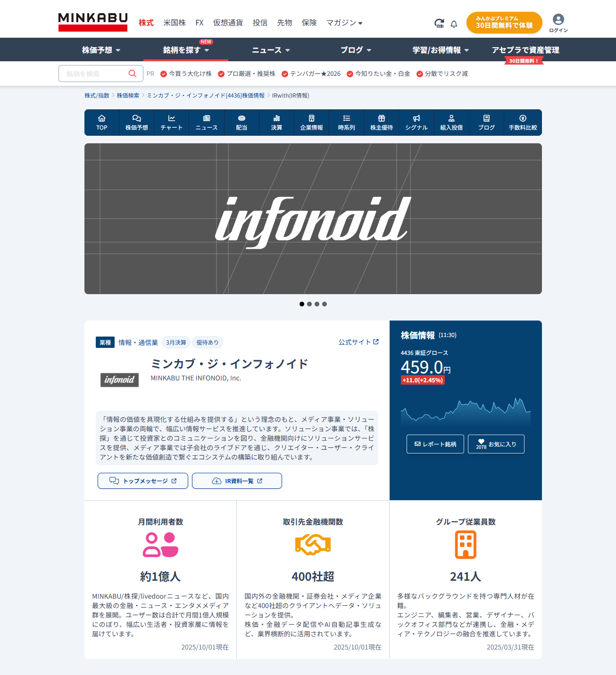Click the search magnifier icon
Viewport: 616px width, 675px height.
tap(133, 74)
